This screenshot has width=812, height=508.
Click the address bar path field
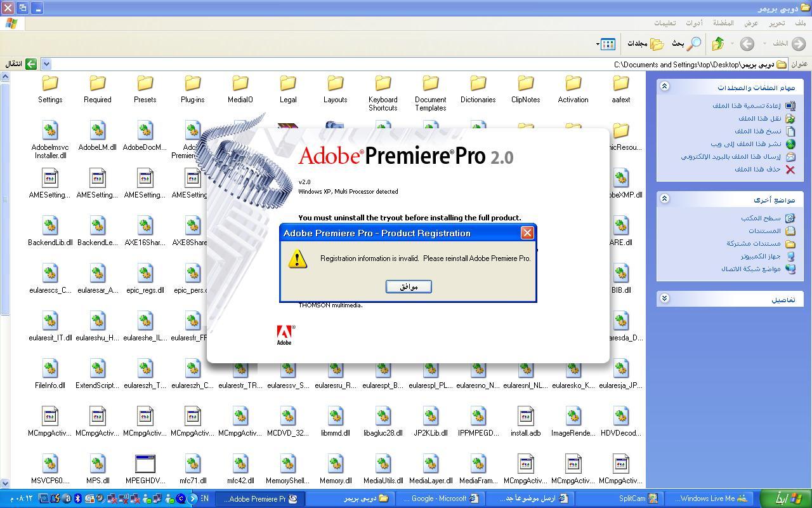414,64
